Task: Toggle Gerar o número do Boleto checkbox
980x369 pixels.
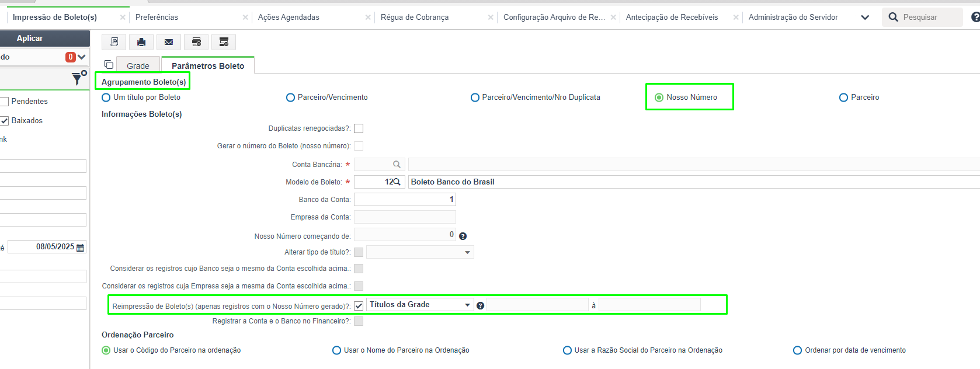Action: click(359, 146)
